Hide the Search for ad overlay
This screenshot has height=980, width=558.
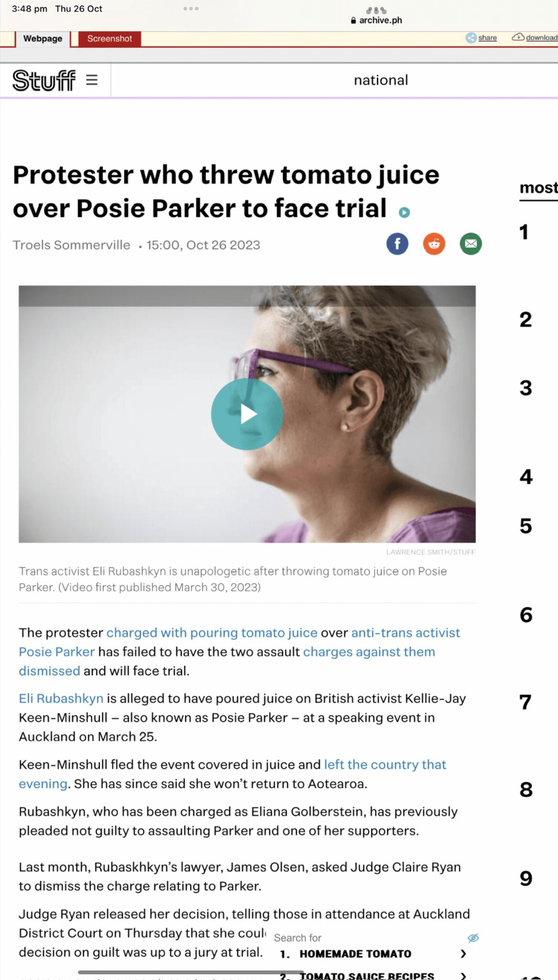(x=473, y=938)
